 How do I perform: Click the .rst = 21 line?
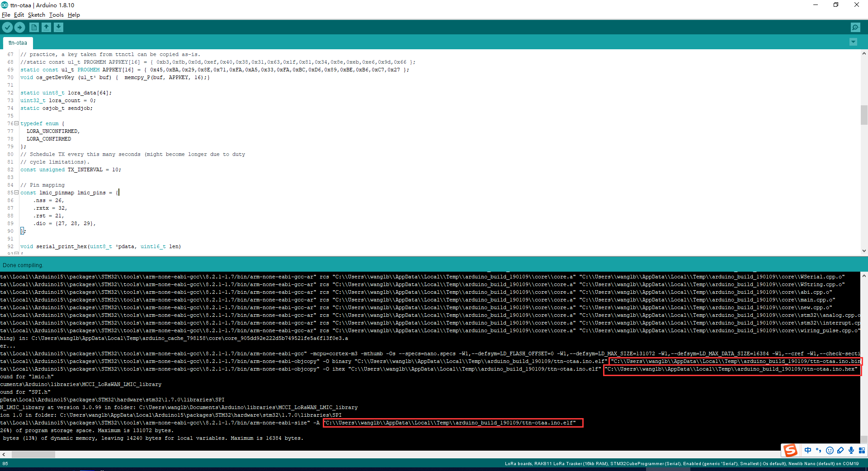point(49,216)
